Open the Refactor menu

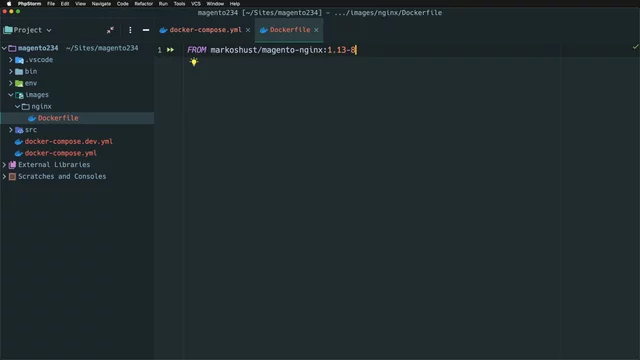(144, 4)
